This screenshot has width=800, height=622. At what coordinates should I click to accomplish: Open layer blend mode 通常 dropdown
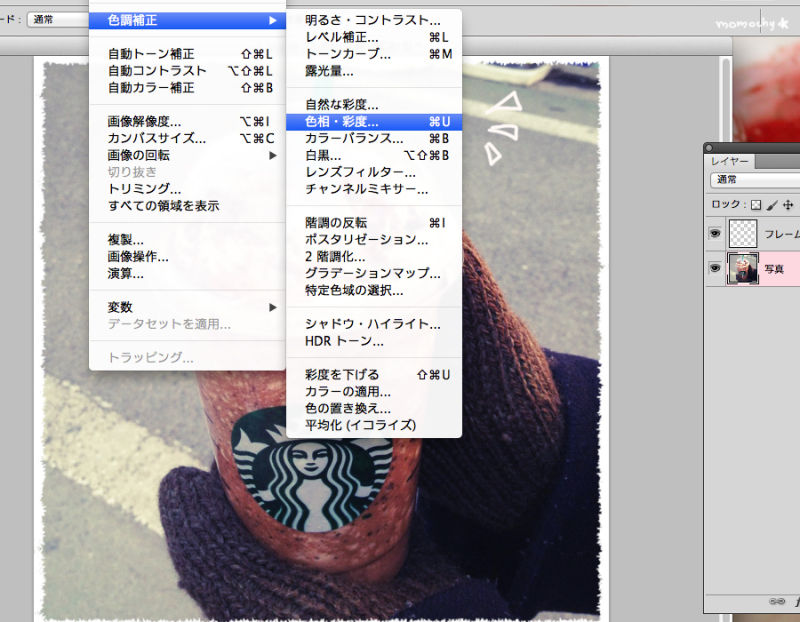tap(755, 180)
